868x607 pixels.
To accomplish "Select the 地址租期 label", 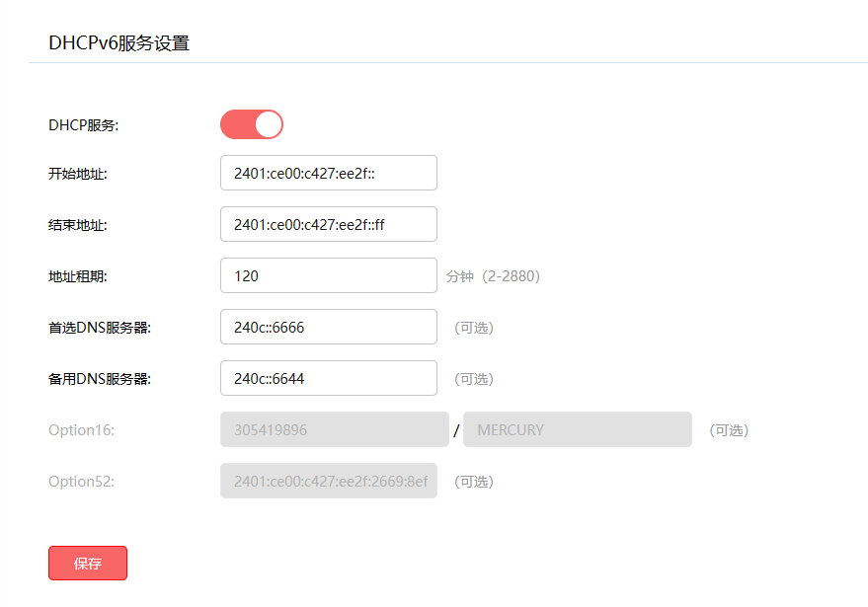I will click(78, 276).
